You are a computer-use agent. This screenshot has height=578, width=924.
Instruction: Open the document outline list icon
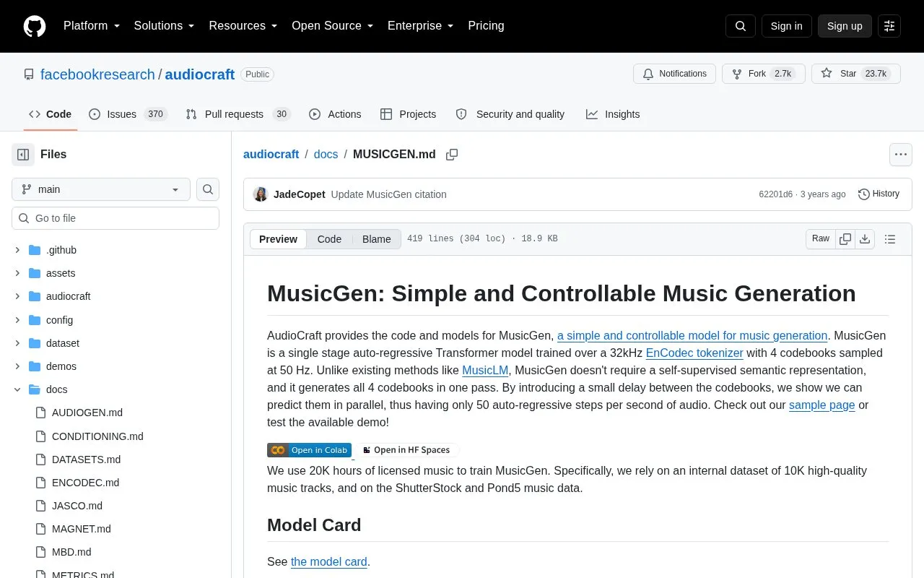[890, 239]
